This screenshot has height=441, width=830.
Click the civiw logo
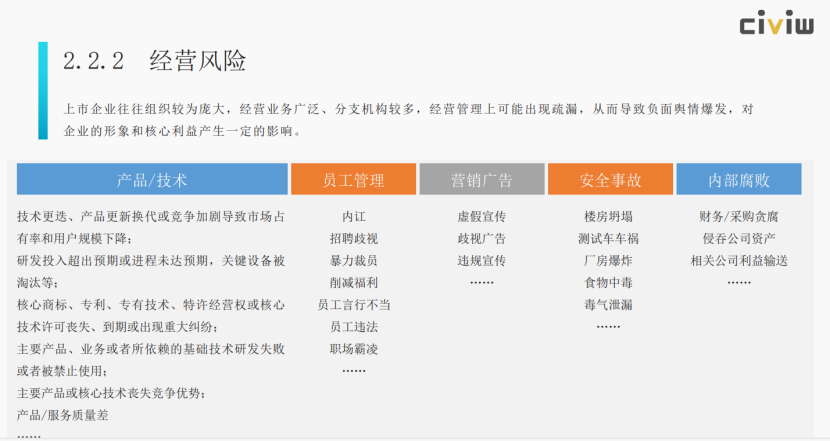tap(775, 25)
